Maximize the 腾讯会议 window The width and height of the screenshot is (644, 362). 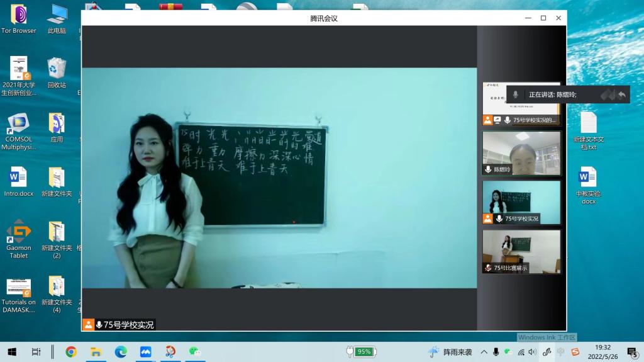pos(543,18)
